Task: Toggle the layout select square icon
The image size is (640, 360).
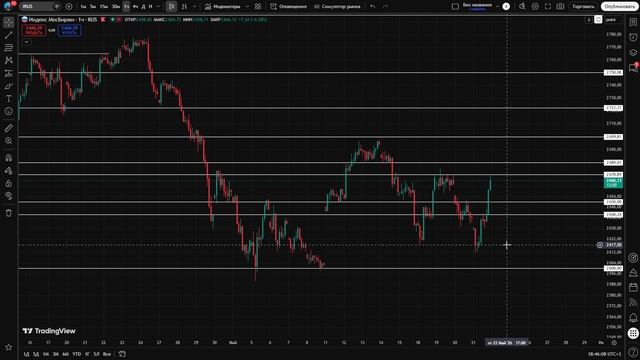Action: tap(455, 7)
